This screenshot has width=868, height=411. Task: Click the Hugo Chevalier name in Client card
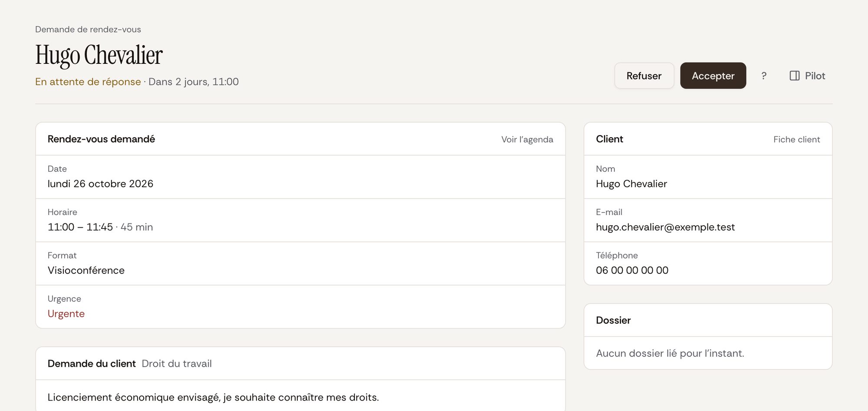click(x=631, y=184)
